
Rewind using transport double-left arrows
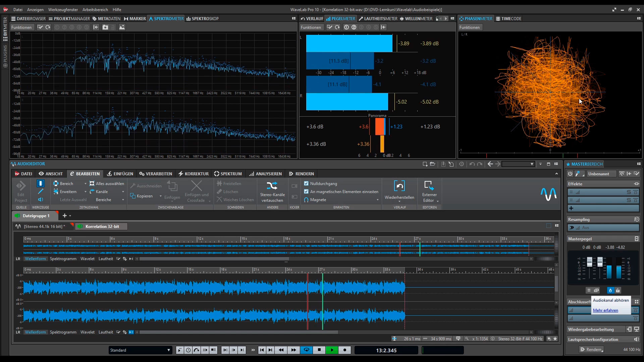(281, 350)
